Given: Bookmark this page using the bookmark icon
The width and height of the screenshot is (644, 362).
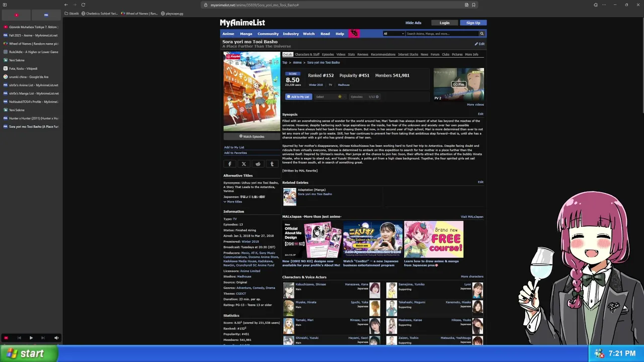Looking at the screenshot, I should 473,5.
